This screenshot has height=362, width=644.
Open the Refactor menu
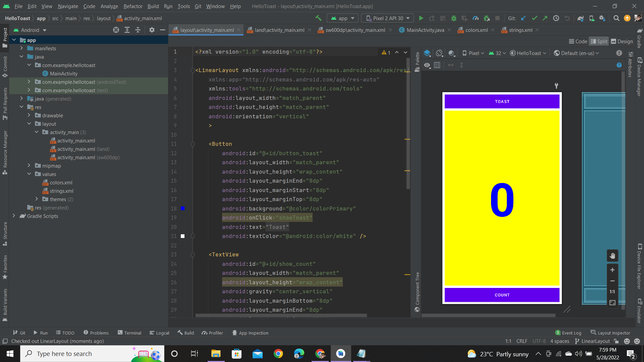[x=133, y=6]
